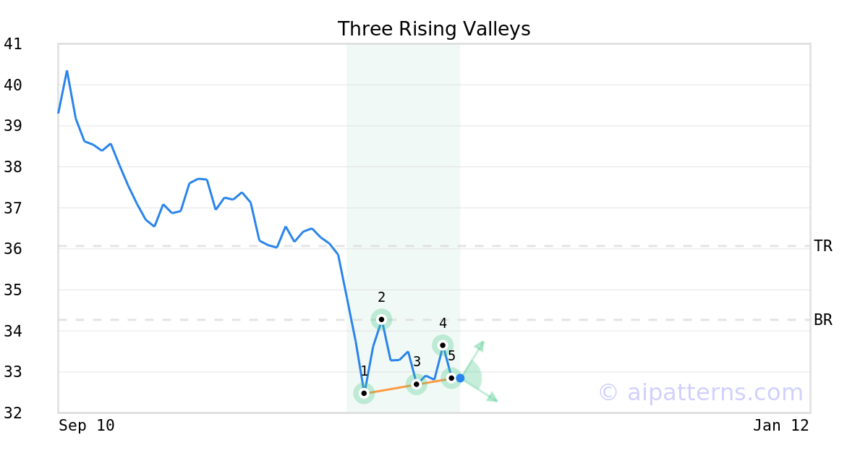The width and height of the screenshot is (868, 456).
Task: Click the 32 value on the price axis
Action: coord(13,413)
